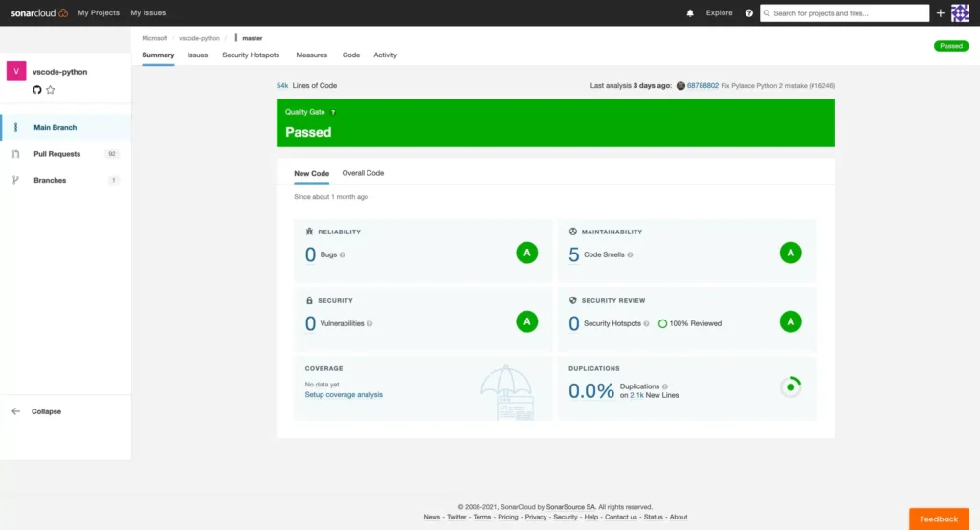The width and height of the screenshot is (980, 530).
Task: Open Pull Requests in sidebar
Action: 66,154
